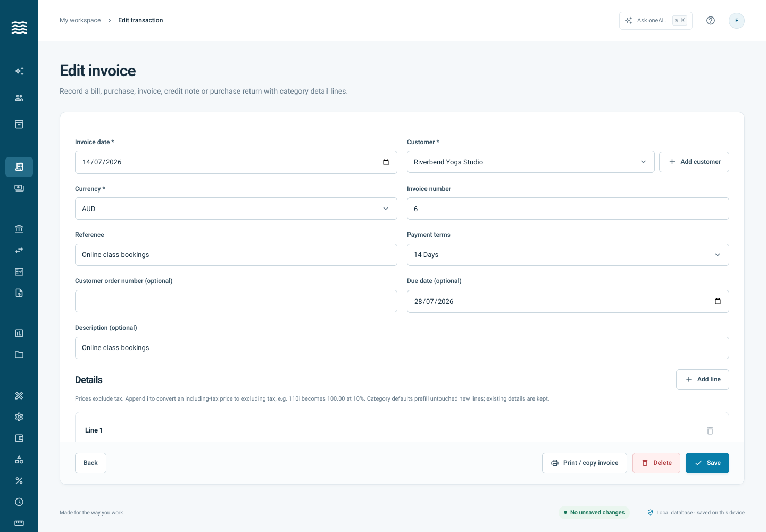Click the Add customer button
Viewport: 766px width, 532px height.
point(694,162)
